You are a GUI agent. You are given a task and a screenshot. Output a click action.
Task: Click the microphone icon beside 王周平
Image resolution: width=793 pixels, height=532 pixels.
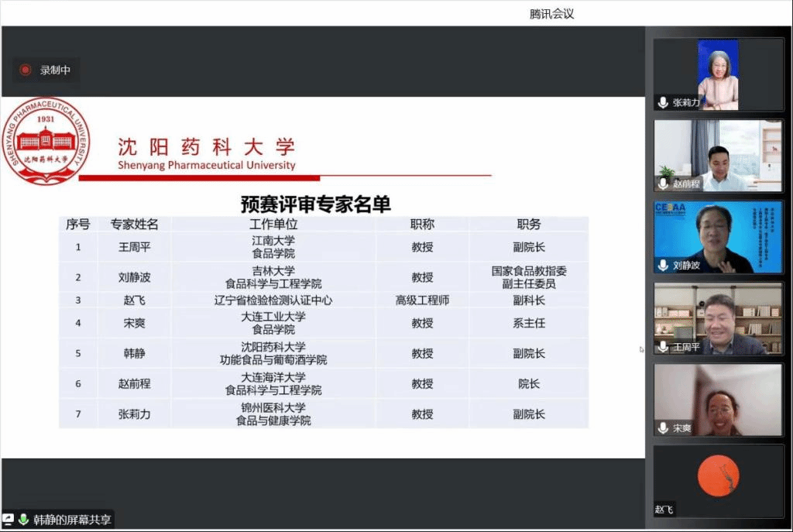click(x=663, y=347)
